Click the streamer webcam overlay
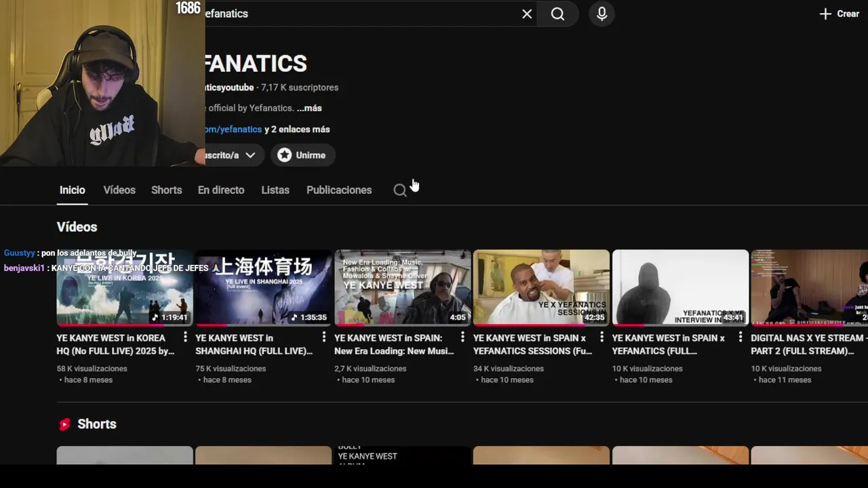The height and width of the screenshot is (488, 868). point(102,83)
